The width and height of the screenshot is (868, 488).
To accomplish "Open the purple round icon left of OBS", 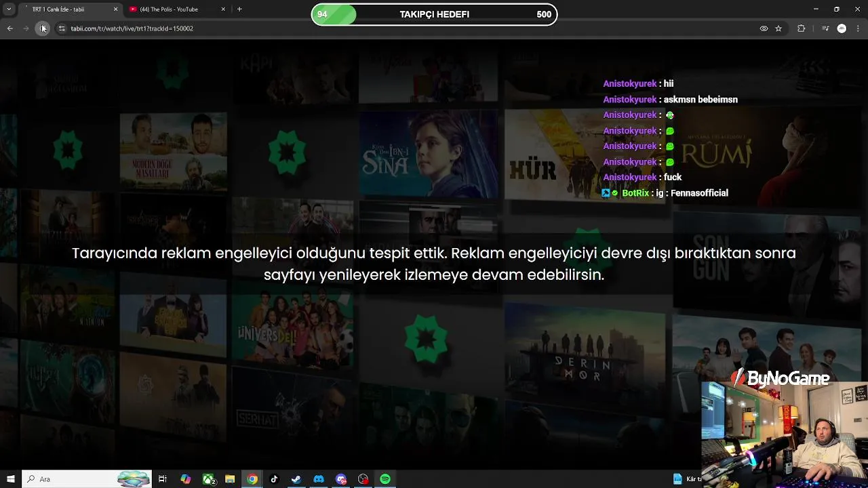I will click(341, 479).
